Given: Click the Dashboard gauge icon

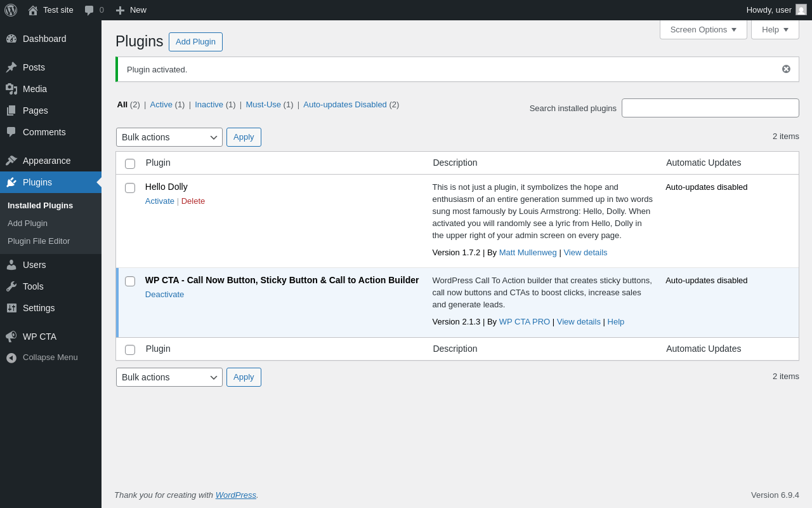Looking at the screenshot, I should [11, 39].
